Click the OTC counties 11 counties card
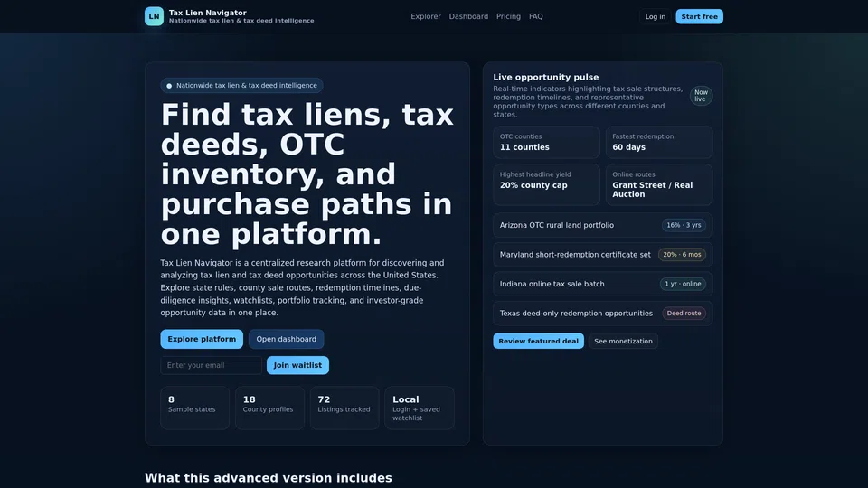The image size is (868, 488). [546, 142]
